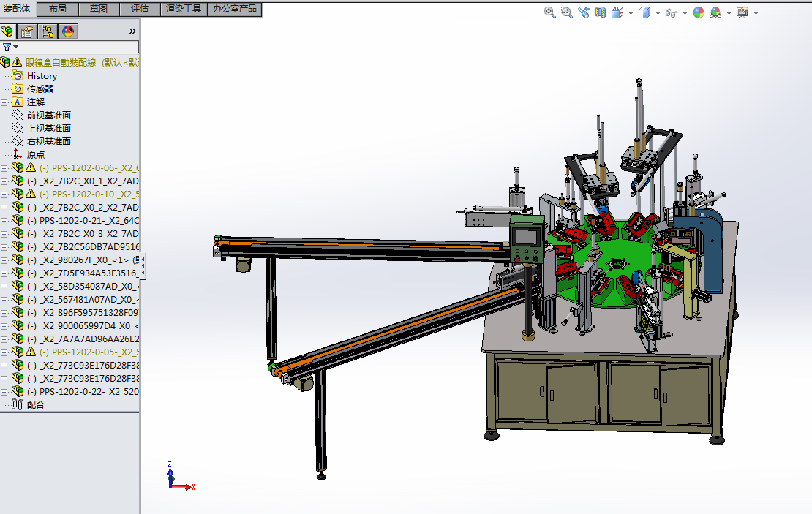Expand the _X2_7B2C_X0_1 component node
This screenshot has height=514, width=812.
[x=4, y=181]
